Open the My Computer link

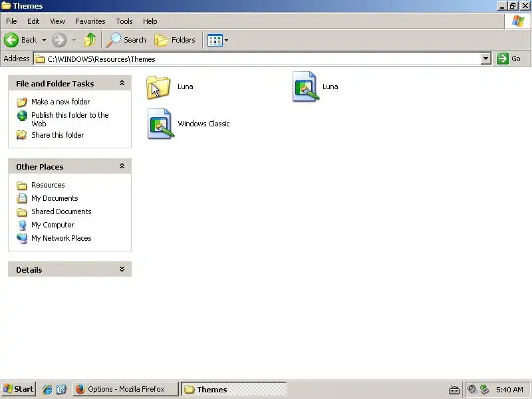tap(53, 225)
